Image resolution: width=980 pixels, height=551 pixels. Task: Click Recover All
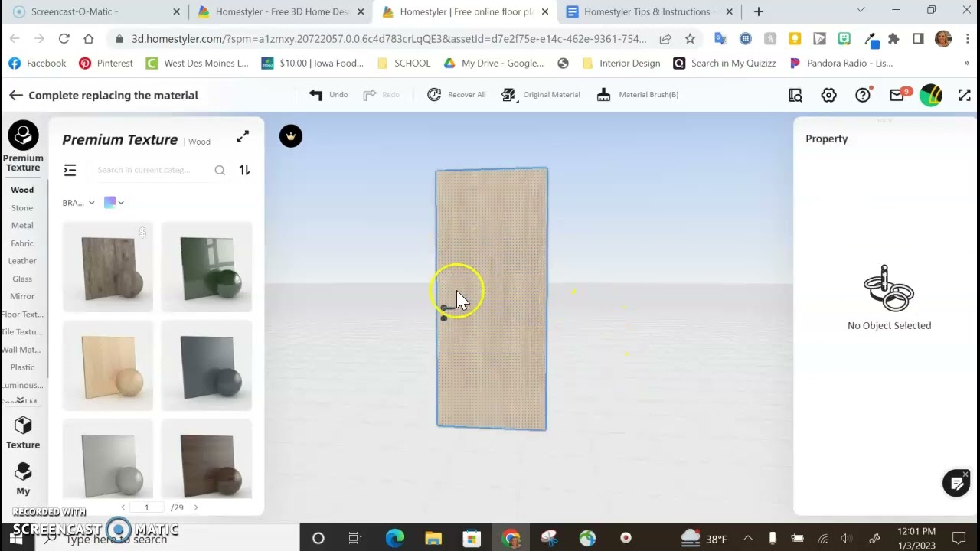pos(456,95)
